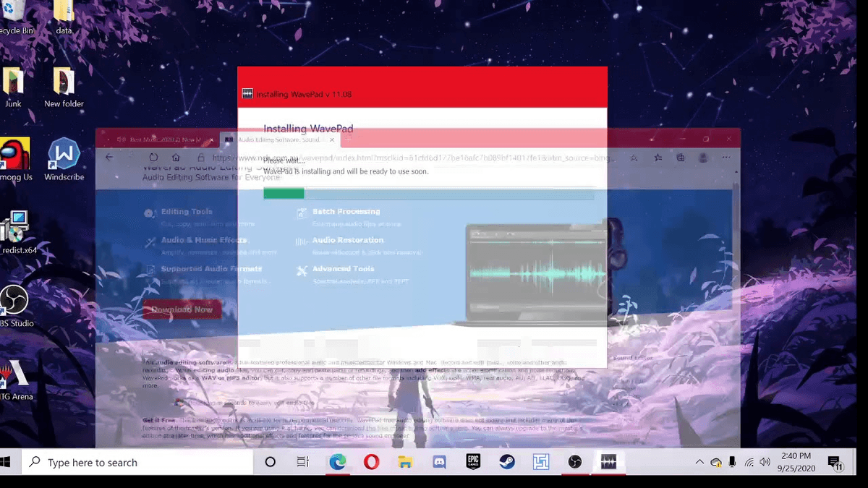Open File Explorer from taskbar
Viewport: 868px width, 488px height.
(405, 463)
